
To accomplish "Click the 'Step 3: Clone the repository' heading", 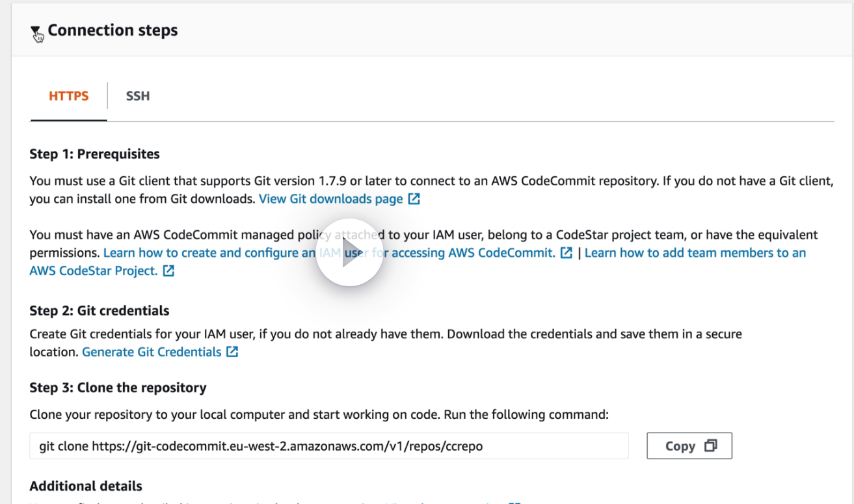I will [x=118, y=388].
